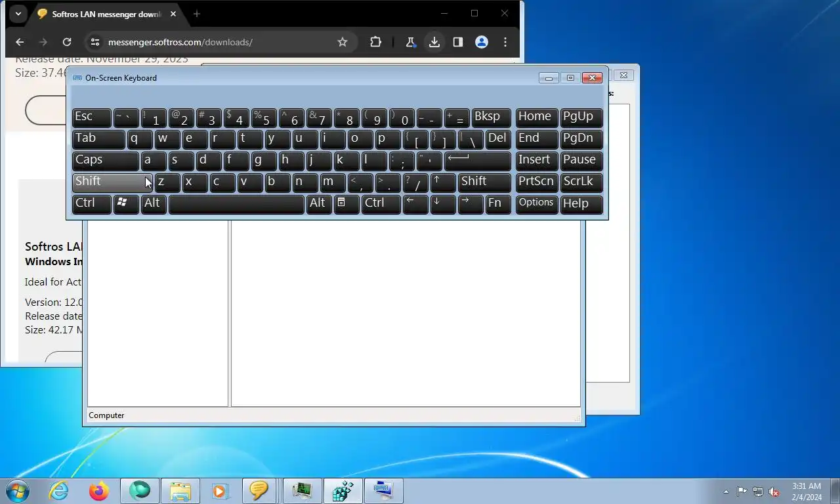Toggle the Fn key on the keyboard

click(x=498, y=204)
